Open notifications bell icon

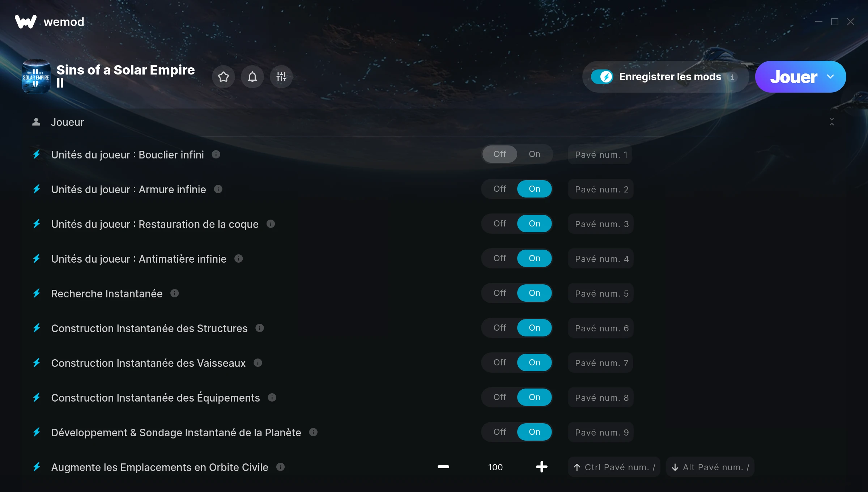tap(252, 77)
